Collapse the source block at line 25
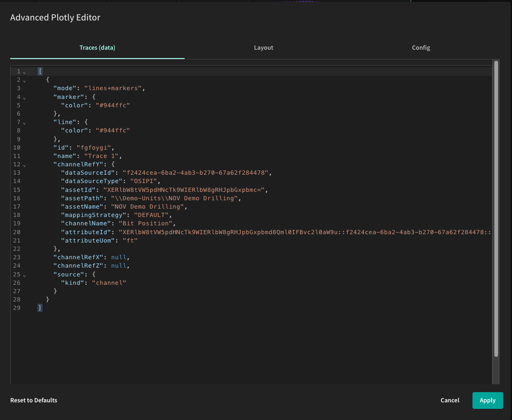 (x=25, y=276)
